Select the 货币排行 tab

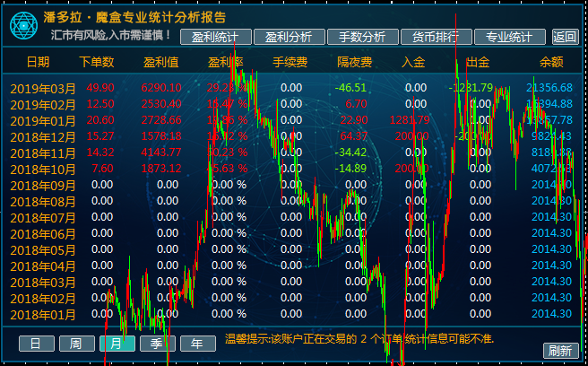pyautogui.click(x=437, y=37)
